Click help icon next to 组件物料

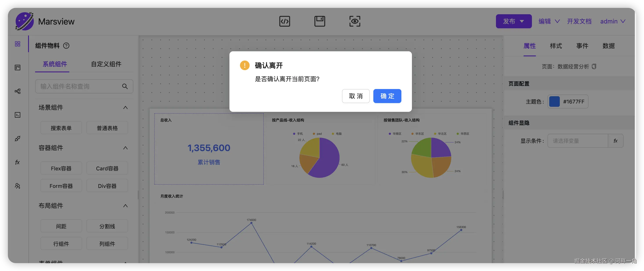[66, 46]
